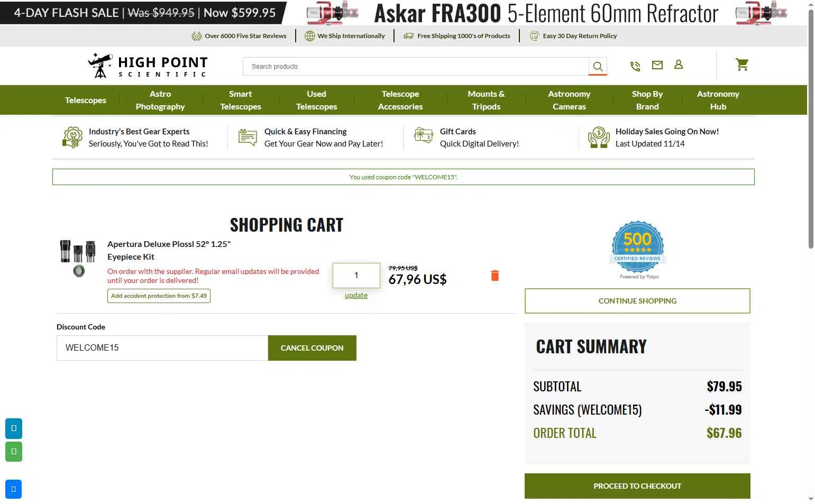Viewport: 815px width, 504px height.
Task: Click the Holiday Sales money icon
Action: coord(599,138)
